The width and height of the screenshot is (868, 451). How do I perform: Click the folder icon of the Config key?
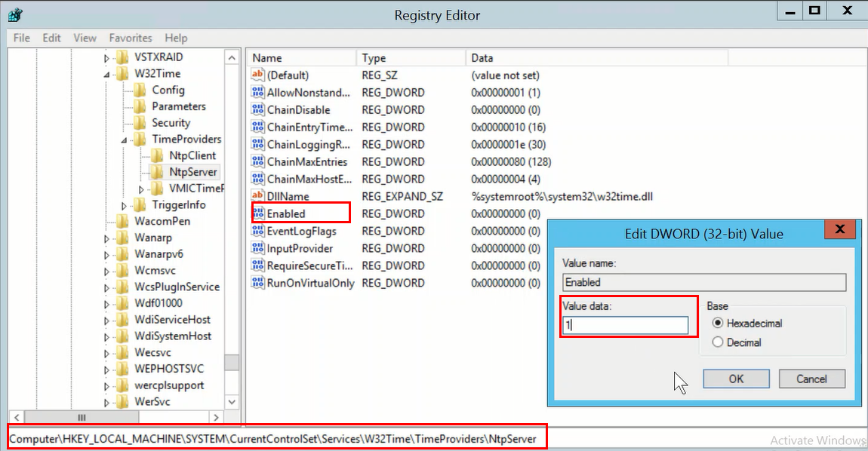click(x=140, y=90)
